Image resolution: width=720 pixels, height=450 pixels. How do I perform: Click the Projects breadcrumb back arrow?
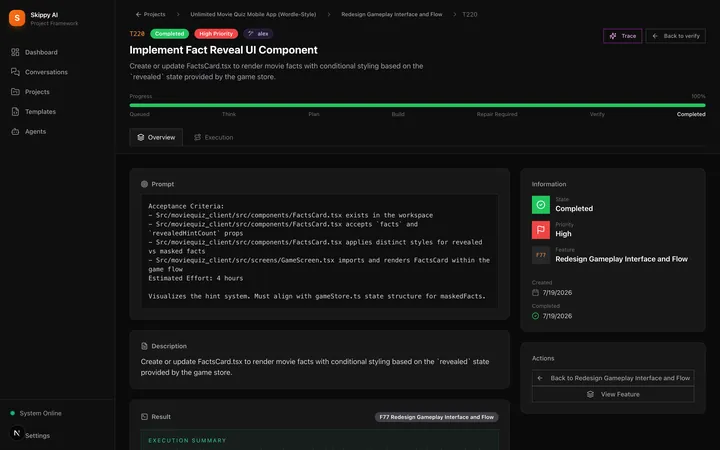(138, 14)
